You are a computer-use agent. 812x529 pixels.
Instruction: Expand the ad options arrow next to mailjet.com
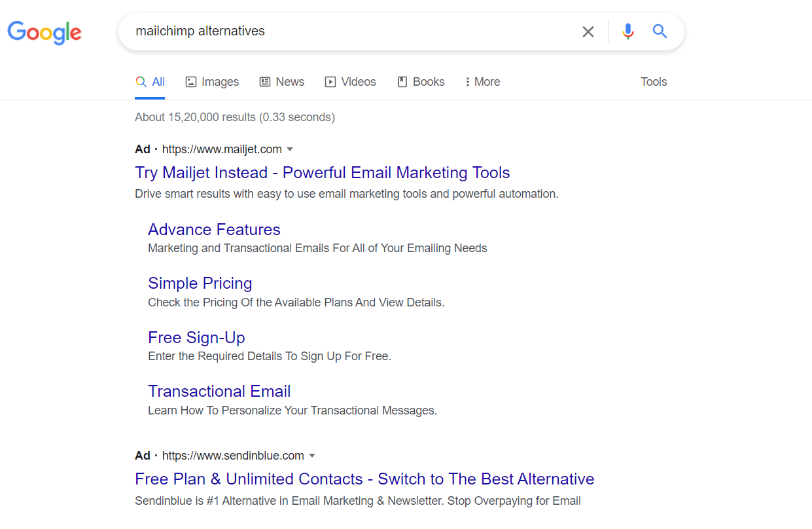pos(290,149)
